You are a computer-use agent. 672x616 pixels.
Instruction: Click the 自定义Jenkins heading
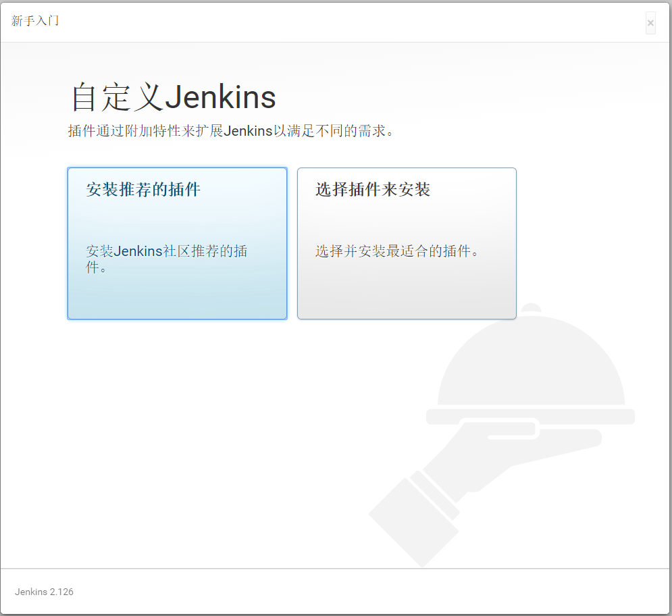tap(173, 97)
